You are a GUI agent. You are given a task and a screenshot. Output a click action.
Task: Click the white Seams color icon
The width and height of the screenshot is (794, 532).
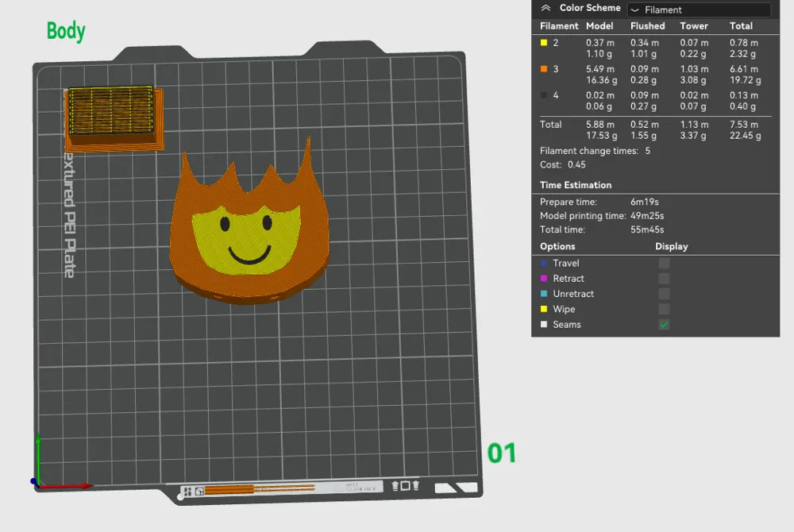click(544, 325)
